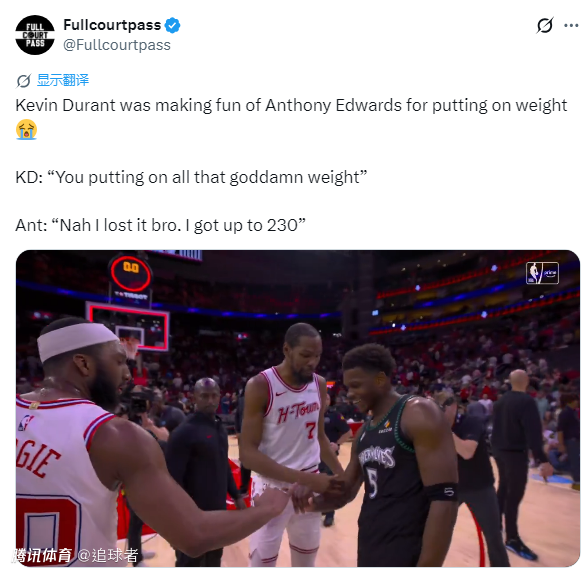Image resolution: width=587 pixels, height=573 pixels.
Task: Click the Ant quote line mentioning 230
Action: click(x=160, y=225)
